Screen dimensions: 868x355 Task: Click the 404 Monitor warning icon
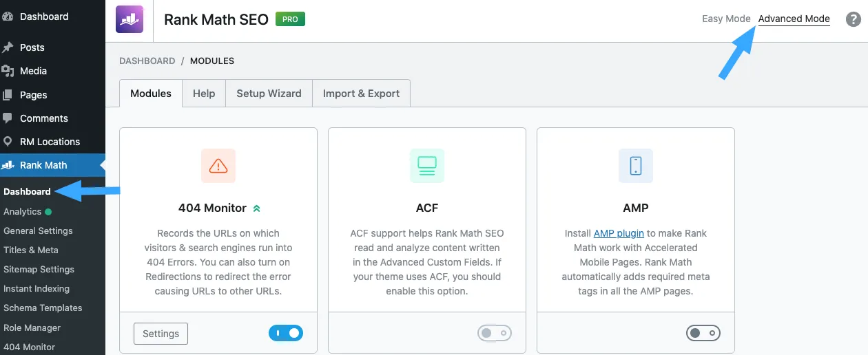pos(218,166)
